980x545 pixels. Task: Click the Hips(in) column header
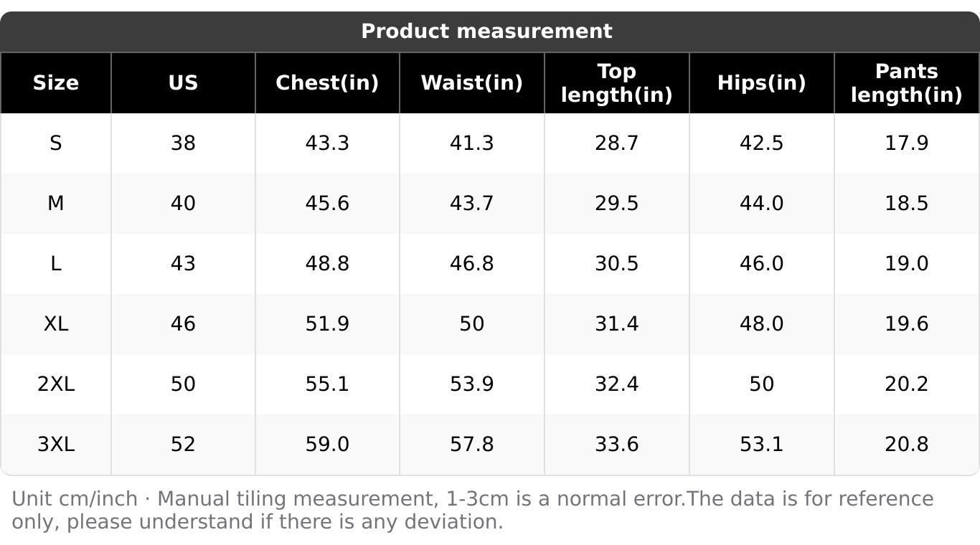pos(761,83)
